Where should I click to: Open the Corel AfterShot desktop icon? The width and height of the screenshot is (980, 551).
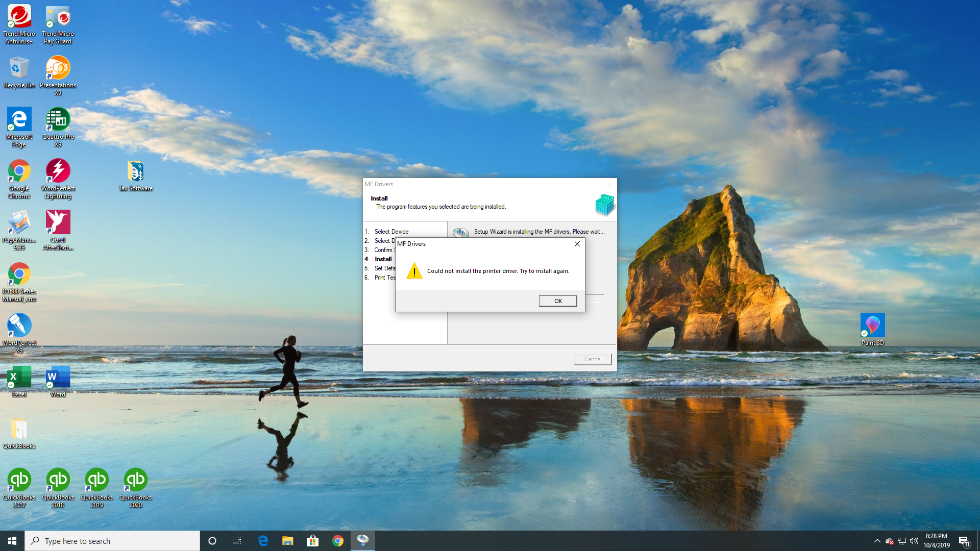click(x=58, y=223)
